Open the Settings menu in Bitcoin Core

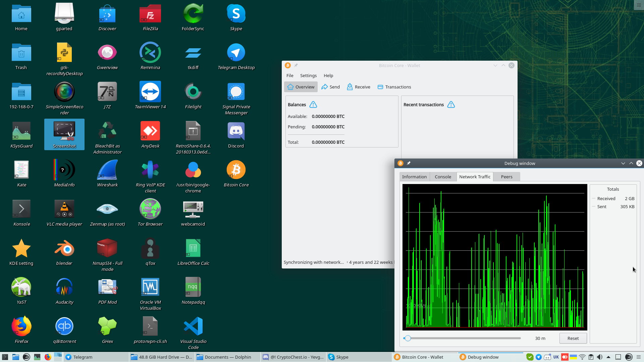point(308,75)
